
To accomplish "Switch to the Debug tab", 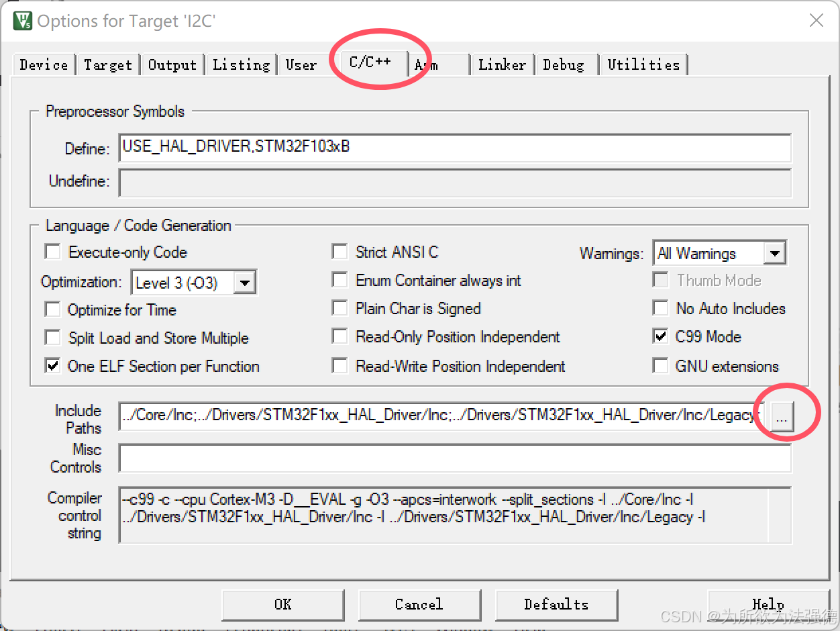I will pos(564,64).
